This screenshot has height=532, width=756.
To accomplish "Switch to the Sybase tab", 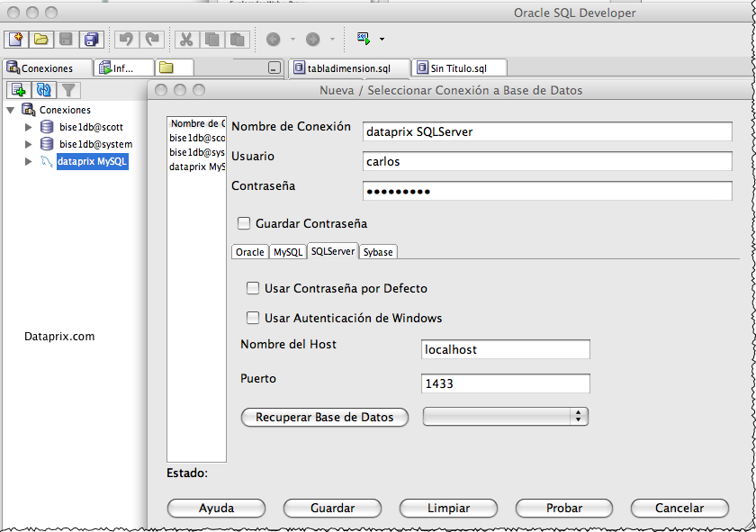I will click(x=378, y=252).
